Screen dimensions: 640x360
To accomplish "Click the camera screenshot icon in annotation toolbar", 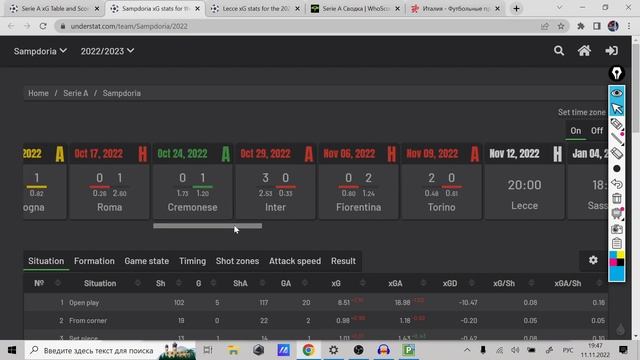I will (x=617, y=229).
